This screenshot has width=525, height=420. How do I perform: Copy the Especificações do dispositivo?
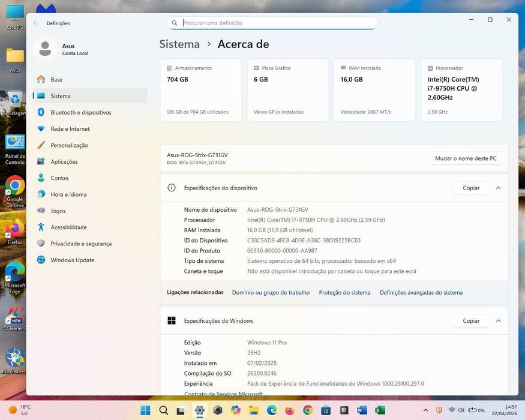click(x=471, y=188)
